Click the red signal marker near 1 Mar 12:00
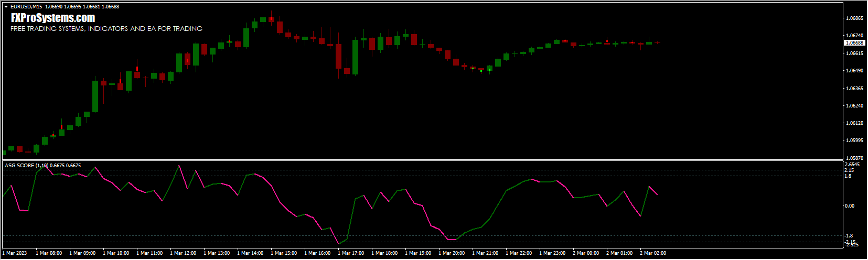Viewport: 868px width, 260px height. coord(187,60)
